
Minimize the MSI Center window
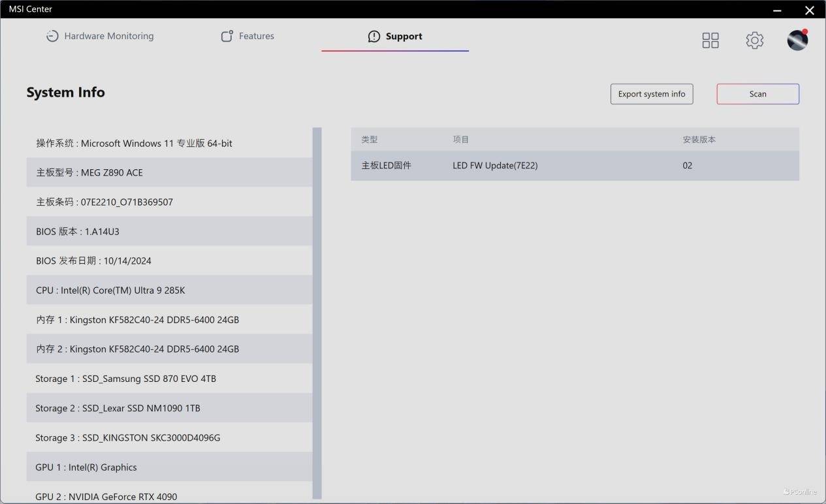coord(777,10)
